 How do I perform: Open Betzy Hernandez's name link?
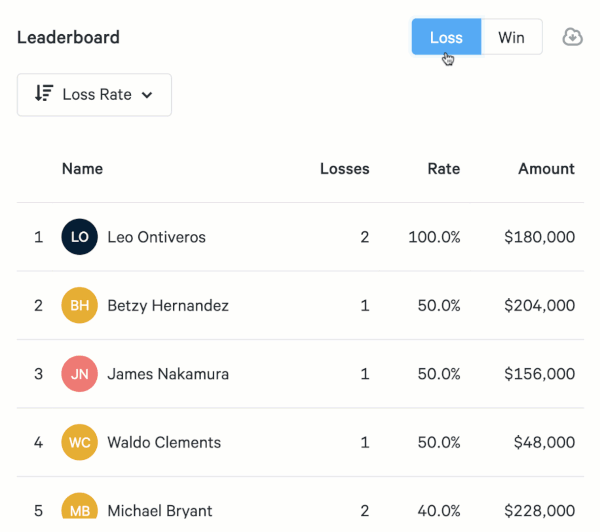point(168,305)
